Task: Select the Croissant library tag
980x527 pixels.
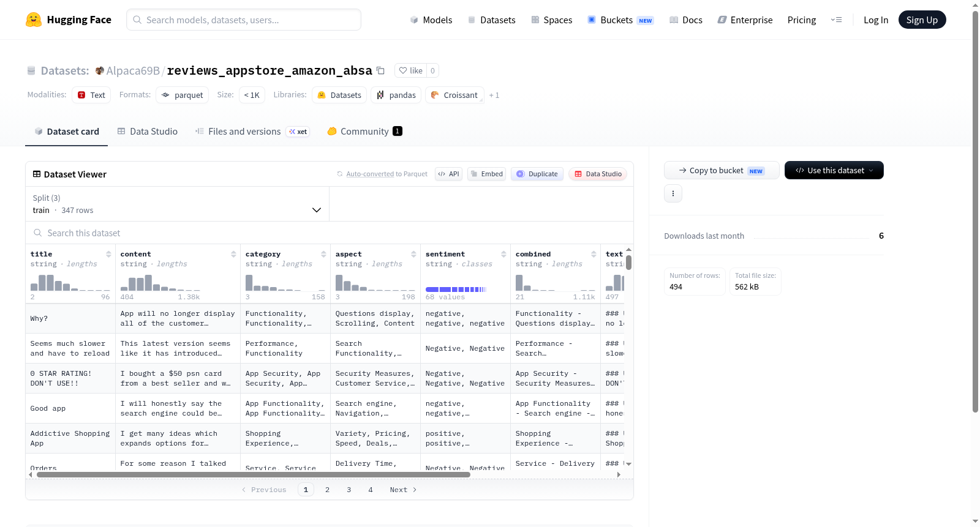Action: point(454,95)
